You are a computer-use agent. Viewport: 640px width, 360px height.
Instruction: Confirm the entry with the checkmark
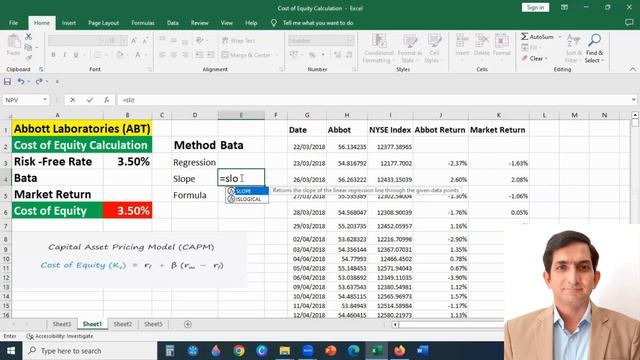(x=89, y=100)
